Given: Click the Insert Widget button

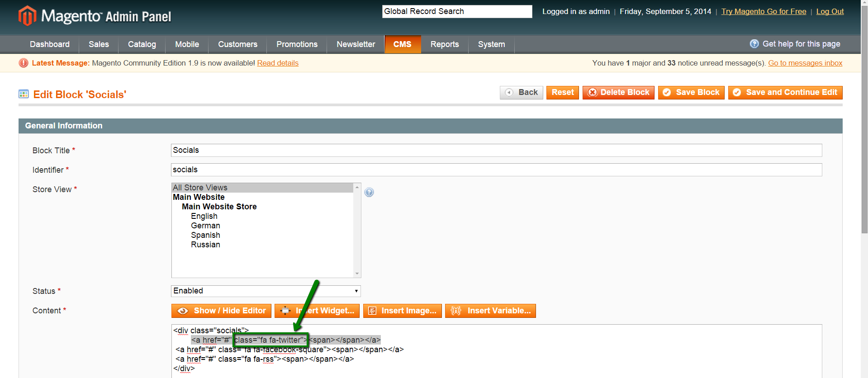Looking at the screenshot, I should 317,311.
